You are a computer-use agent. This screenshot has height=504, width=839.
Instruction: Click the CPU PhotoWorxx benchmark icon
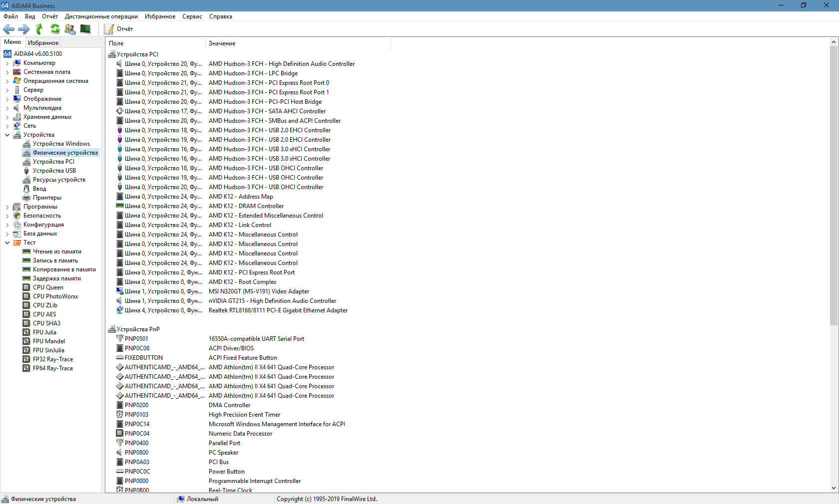[26, 296]
